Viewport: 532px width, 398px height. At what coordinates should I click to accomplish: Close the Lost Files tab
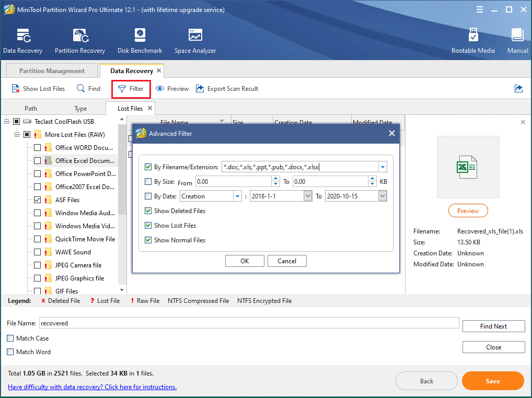(150, 108)
